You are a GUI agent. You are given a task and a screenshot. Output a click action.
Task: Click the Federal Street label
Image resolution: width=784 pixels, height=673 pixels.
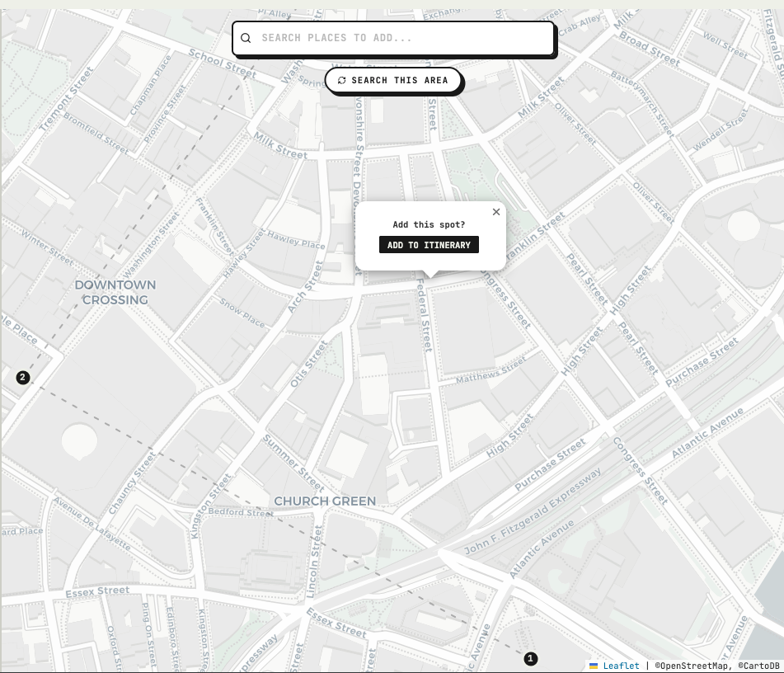coord(425,315)
